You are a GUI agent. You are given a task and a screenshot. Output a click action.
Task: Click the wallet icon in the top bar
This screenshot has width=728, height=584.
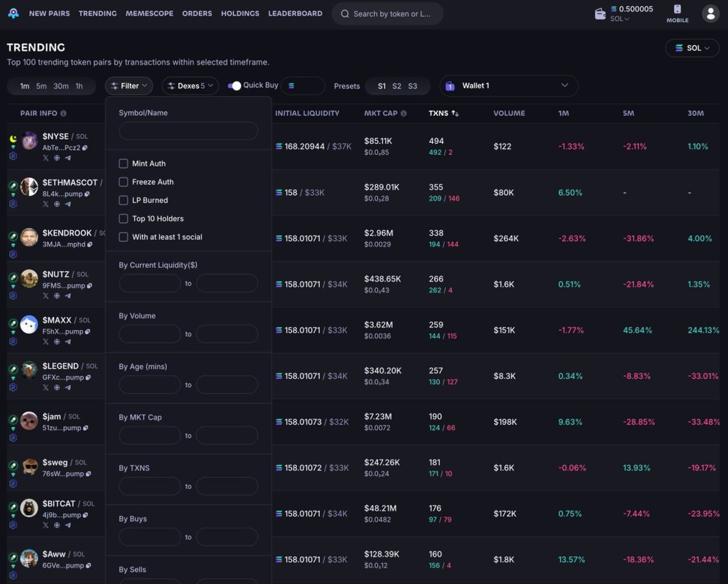(600, 14)
